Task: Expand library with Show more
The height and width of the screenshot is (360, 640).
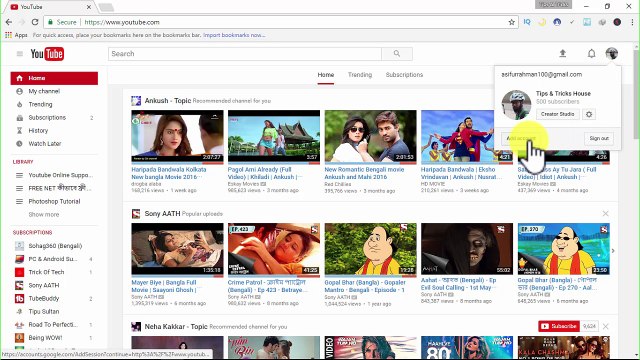Action: click(44, 214)
